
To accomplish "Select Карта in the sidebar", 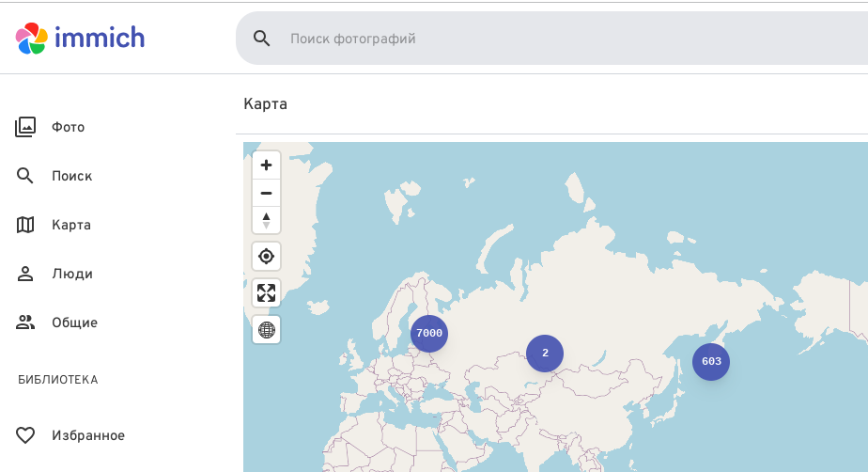I will 71,225.
